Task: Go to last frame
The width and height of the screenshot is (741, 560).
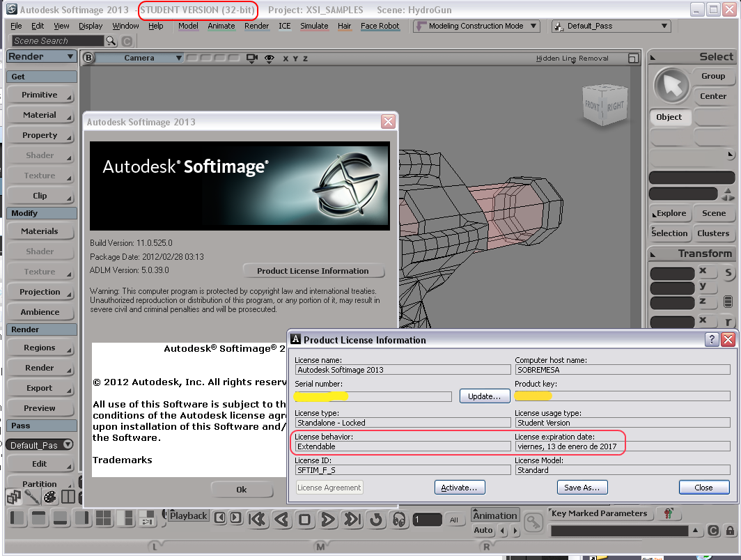Action: (352, 520)
